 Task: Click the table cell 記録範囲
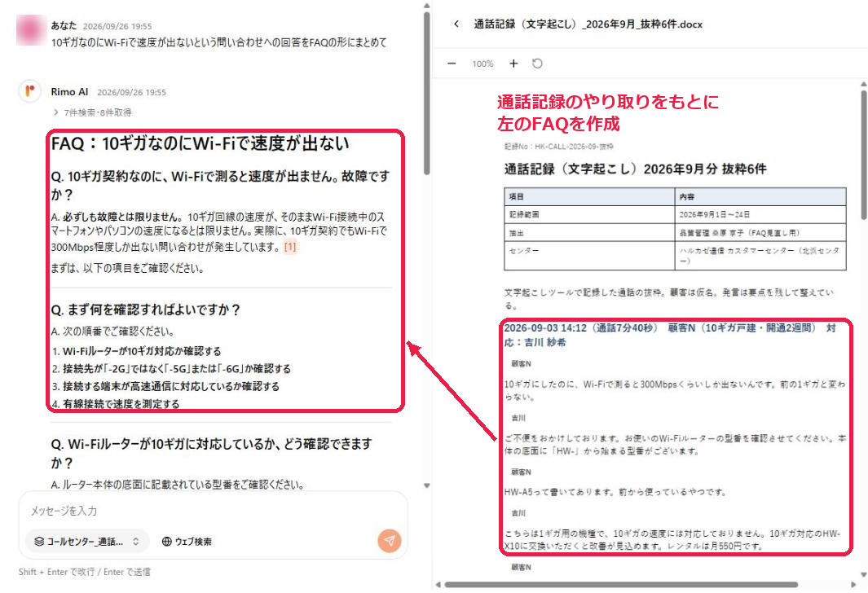pos(589,214)
